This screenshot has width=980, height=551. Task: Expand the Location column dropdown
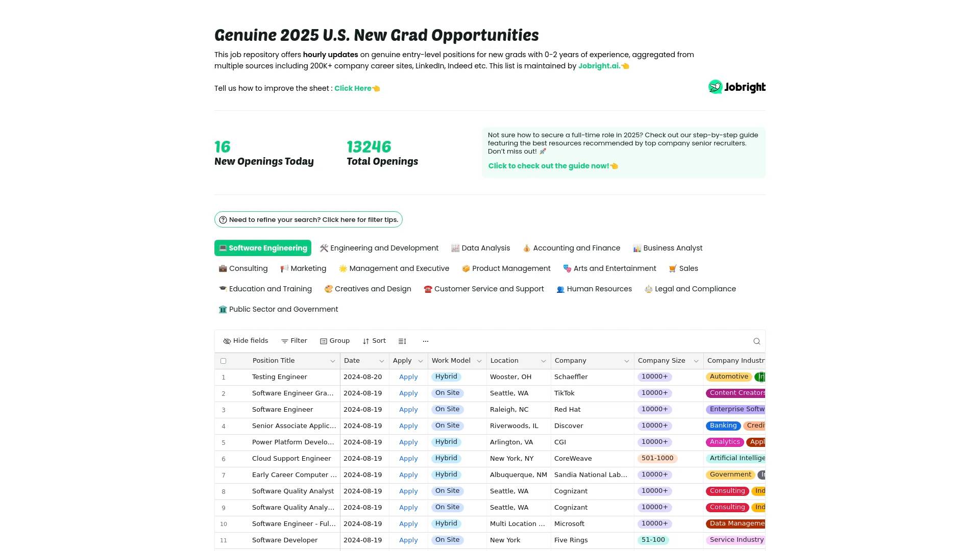click(x=543, y=361)
